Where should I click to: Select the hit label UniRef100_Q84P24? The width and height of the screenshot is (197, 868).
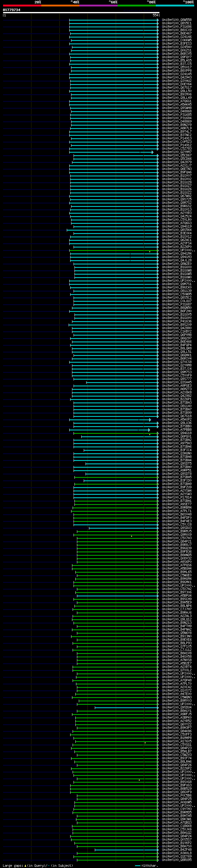coord(176,836)
